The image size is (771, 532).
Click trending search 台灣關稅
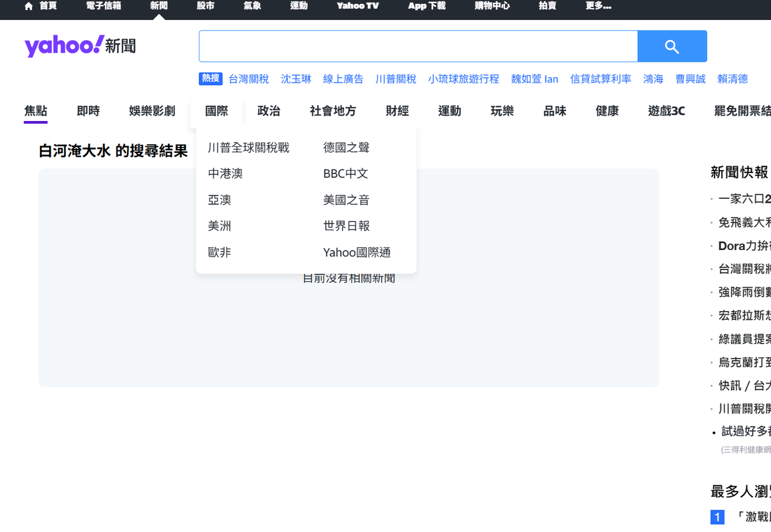point(249,78)
